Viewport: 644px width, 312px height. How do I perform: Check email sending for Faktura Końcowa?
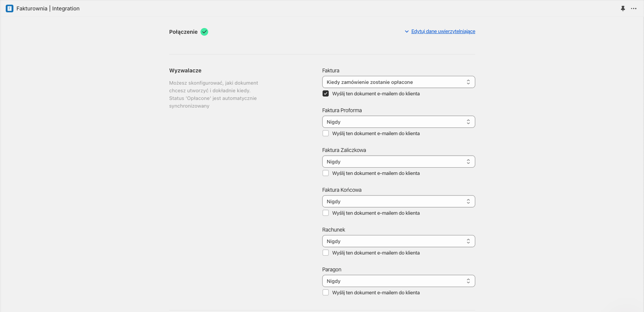[x=326, y=213]
